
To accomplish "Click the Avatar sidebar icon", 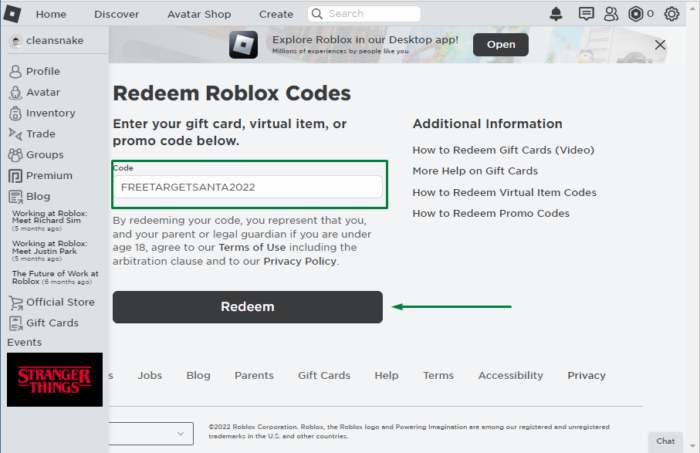I will 15,92.
